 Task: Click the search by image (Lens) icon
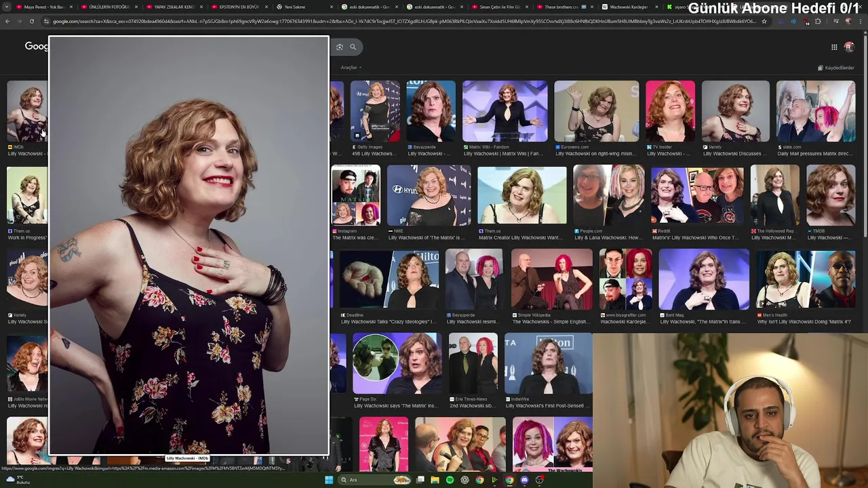pos(340,47)
